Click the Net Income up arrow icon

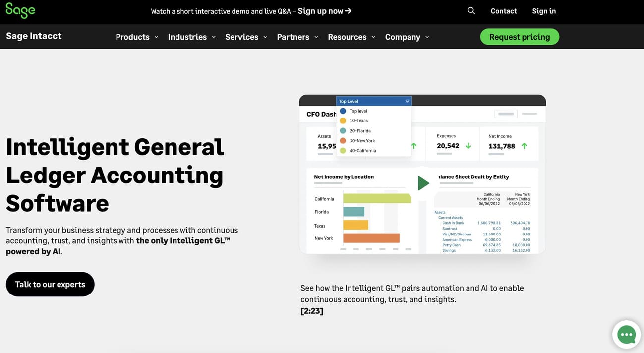tap(524, 146)
